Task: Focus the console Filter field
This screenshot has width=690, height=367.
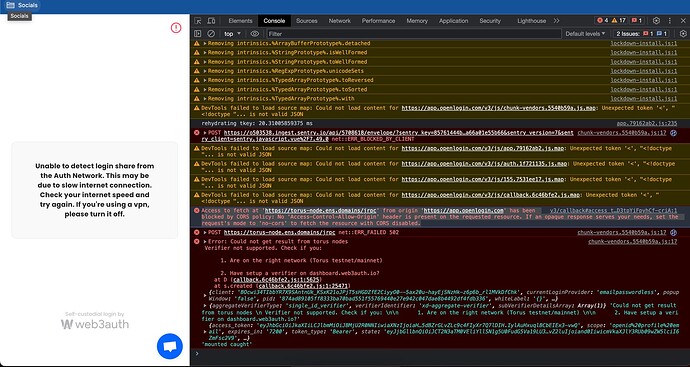Action: point(414,33)
